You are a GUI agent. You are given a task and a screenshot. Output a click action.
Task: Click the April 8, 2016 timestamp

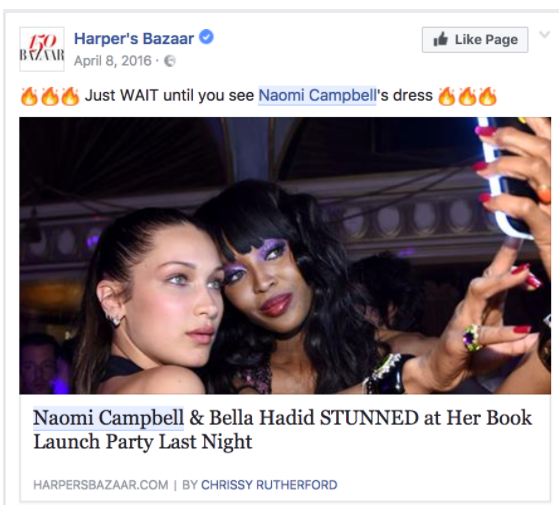click(113, 61)
